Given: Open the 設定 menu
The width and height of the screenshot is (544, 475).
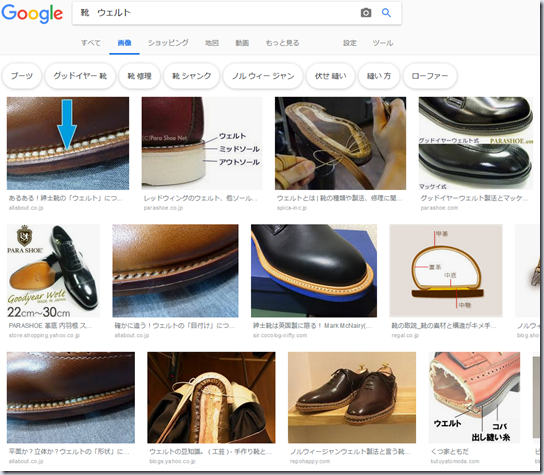Looking at the screenshot, I should (350, 43).
